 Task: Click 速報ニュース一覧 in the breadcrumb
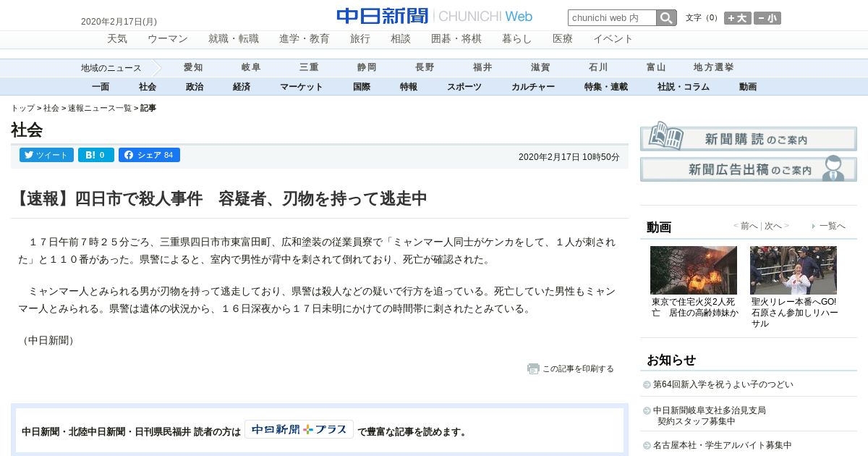click(x=100, y=108)
